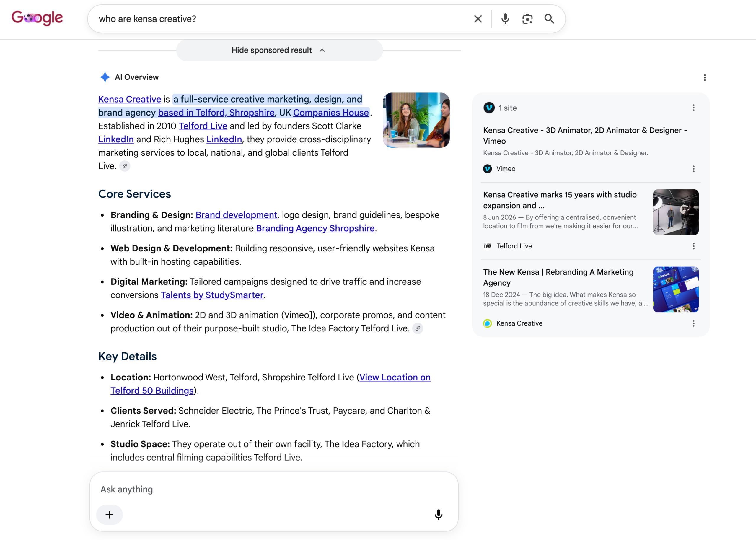Click the Google logo
The image size is (756, 540).
tap(37, 18)
